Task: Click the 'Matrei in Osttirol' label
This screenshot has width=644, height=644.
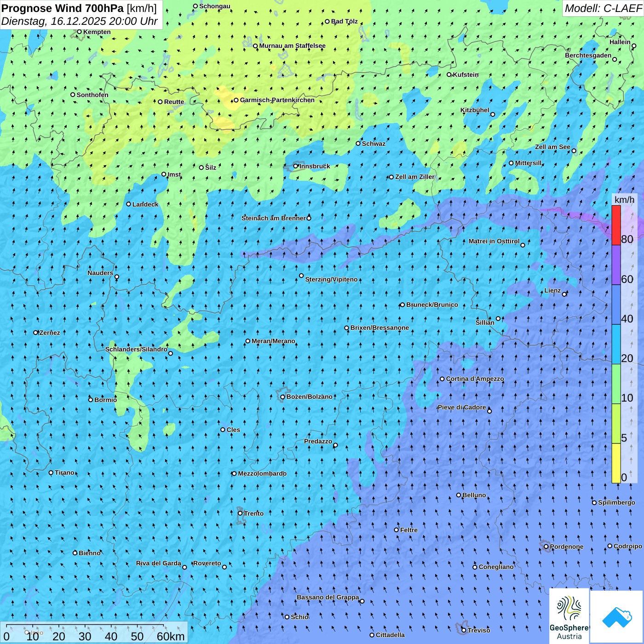Action: (494, 241)
